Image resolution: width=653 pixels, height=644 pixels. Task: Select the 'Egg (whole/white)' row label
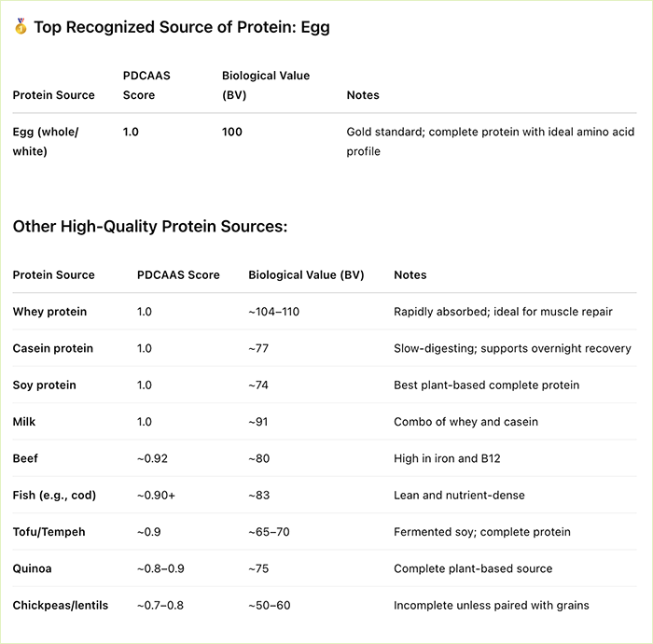pyautogui.click(x=46, y=141)
